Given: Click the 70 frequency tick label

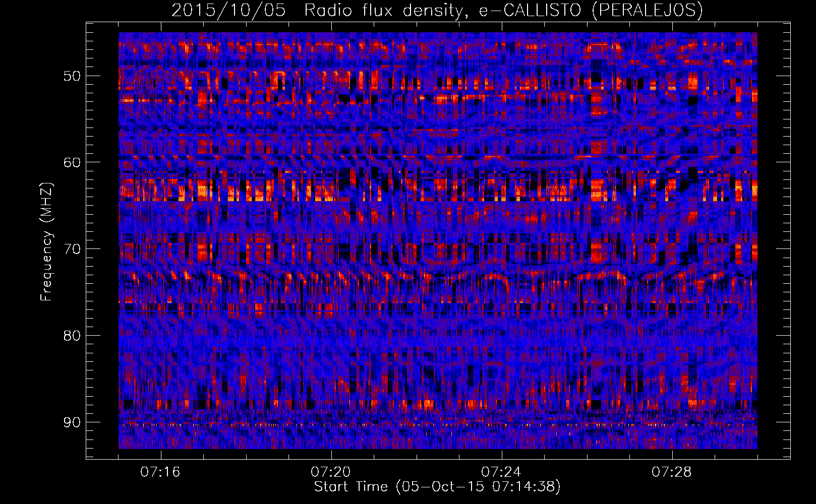Looking at the screenshot, I should pyautogui.click(x=72, y=249).
